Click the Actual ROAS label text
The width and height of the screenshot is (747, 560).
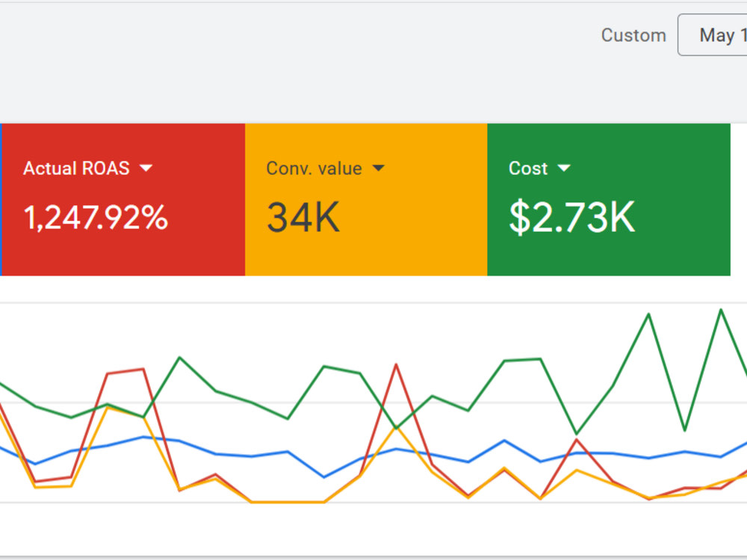click(76, 168)
